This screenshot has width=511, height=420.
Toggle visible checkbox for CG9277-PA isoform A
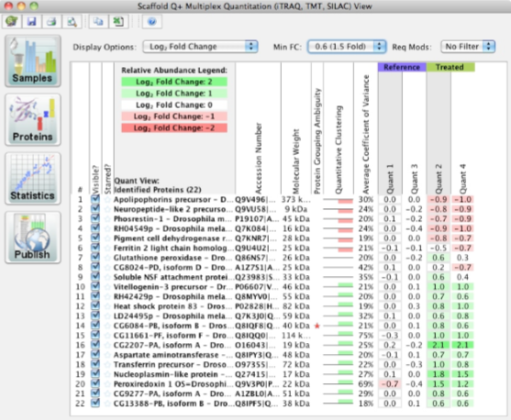pyautogui.click(x=95, y=393)
